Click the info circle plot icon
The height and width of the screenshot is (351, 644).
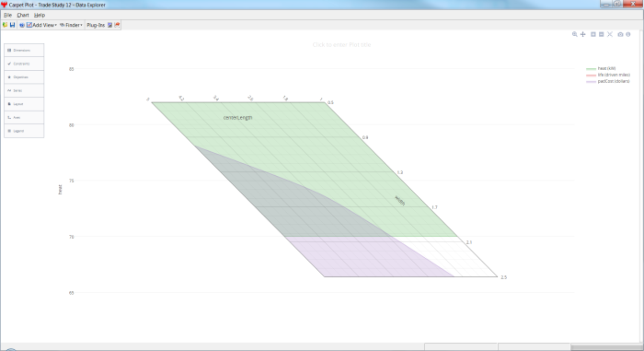pos(628,35)
